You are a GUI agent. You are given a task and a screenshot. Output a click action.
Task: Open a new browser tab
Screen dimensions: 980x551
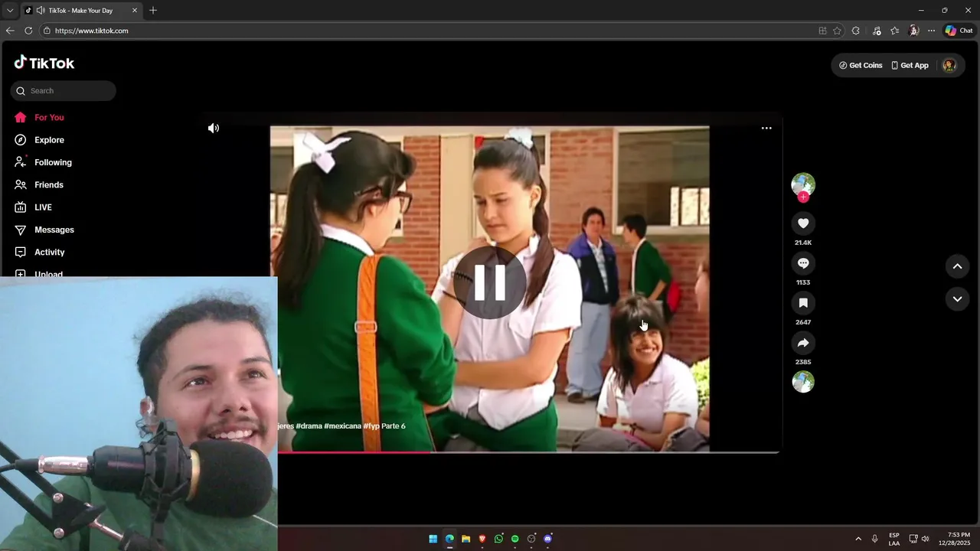153,11
